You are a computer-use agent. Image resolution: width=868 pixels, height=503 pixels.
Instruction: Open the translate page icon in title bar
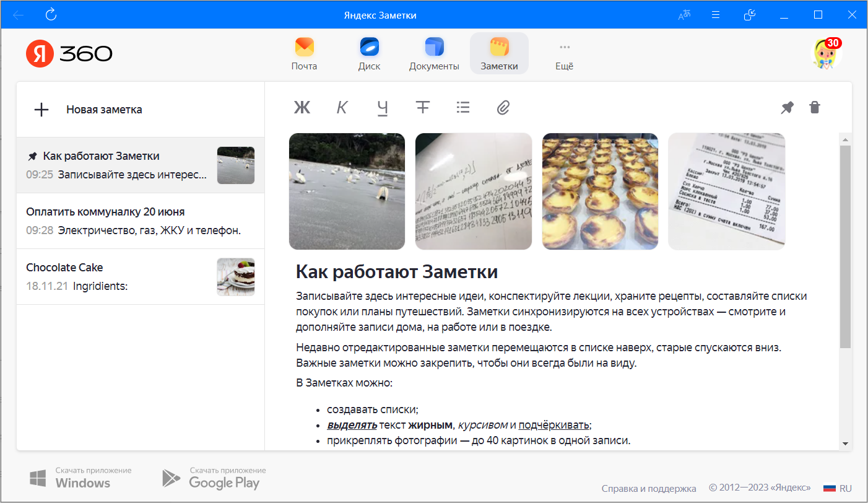point(684,15)
